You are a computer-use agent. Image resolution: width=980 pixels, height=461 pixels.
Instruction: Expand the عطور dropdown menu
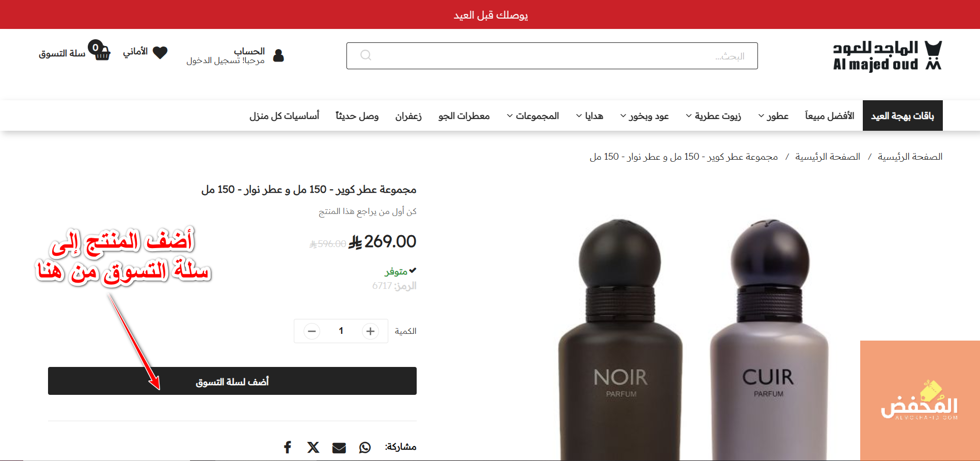point(773,116)
